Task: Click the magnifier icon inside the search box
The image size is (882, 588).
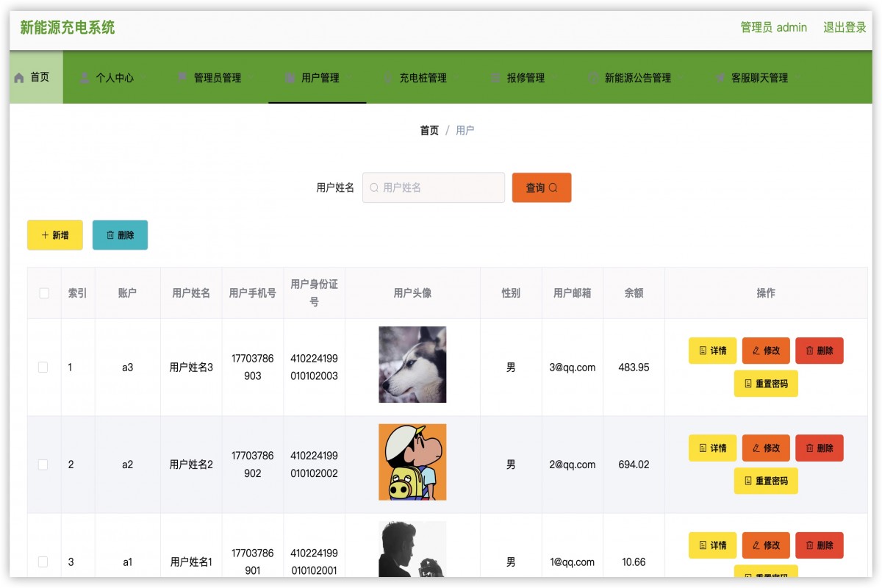Action: click(x=374, y=187)
